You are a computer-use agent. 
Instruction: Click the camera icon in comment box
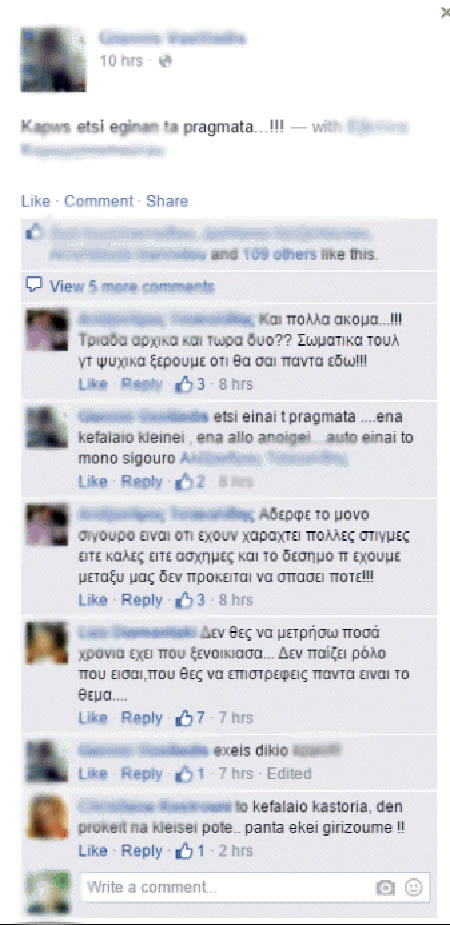point(385,887)
